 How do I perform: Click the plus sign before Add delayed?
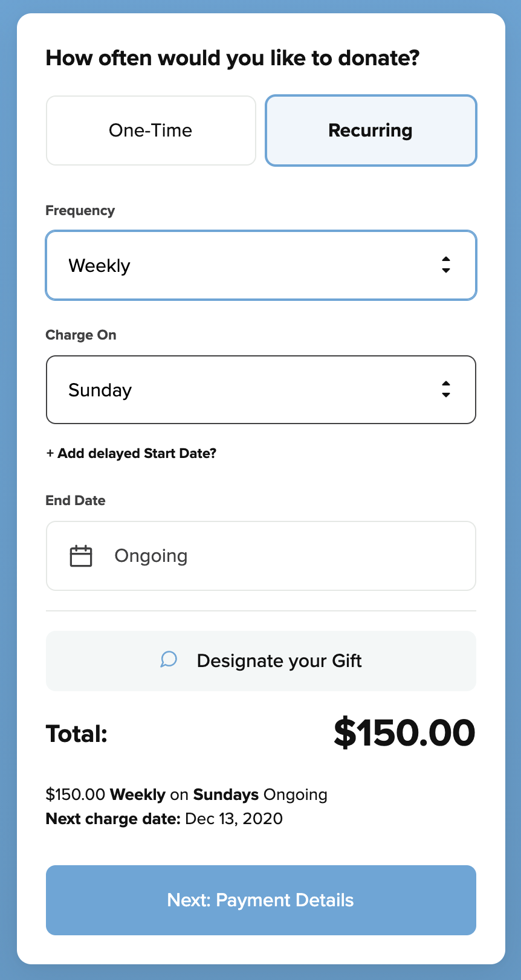pos(50,453)
